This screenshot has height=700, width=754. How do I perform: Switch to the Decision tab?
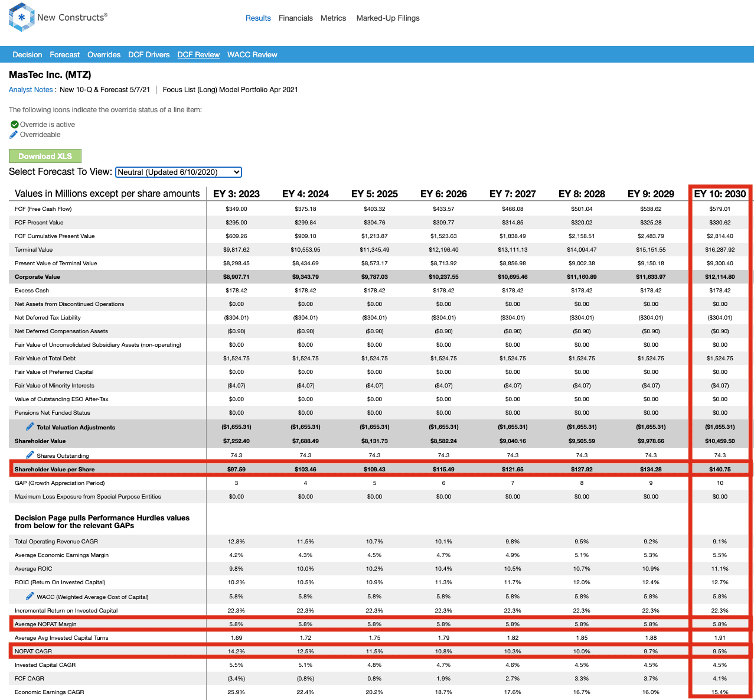click(x=27, y=55)
